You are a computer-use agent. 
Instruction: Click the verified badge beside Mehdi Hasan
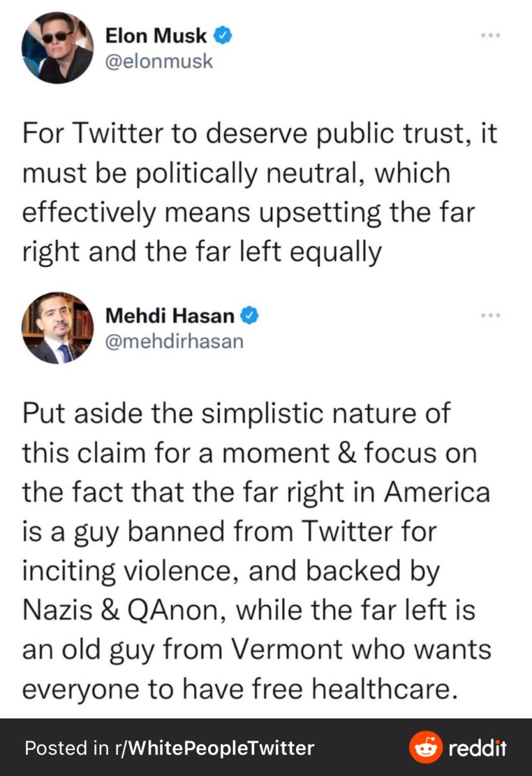pyautogui.click(x=251, y=316)
